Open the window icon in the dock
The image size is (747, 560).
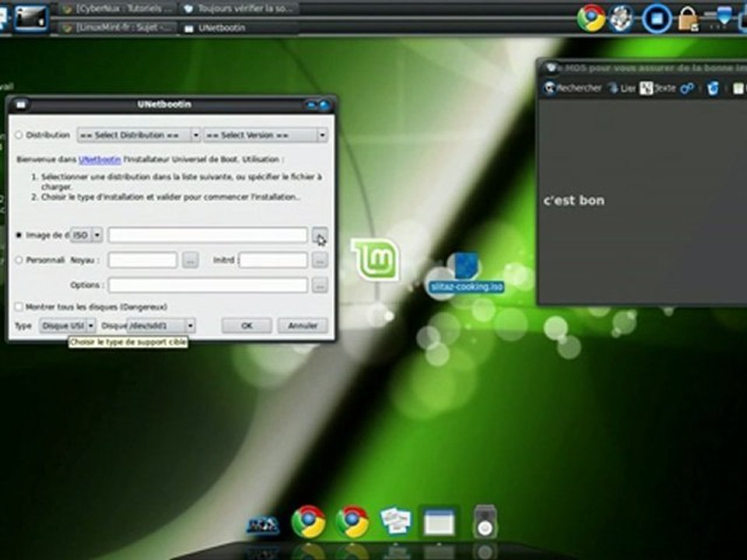point(440,522)
